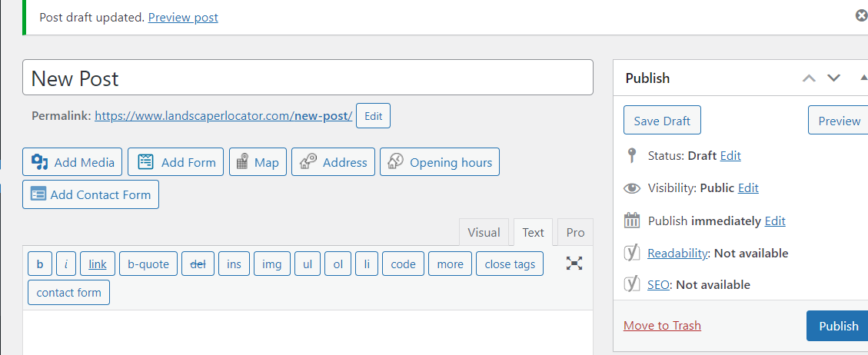Open the Add Form tool
The width and height of the screenshot is (868, 355).
click(x=176, y=162)
